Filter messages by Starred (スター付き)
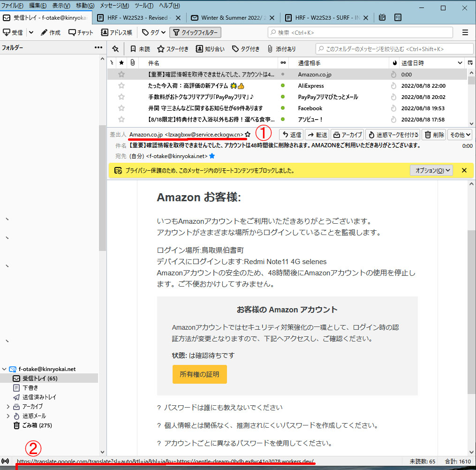476x470 pixels. pos(173,49)
